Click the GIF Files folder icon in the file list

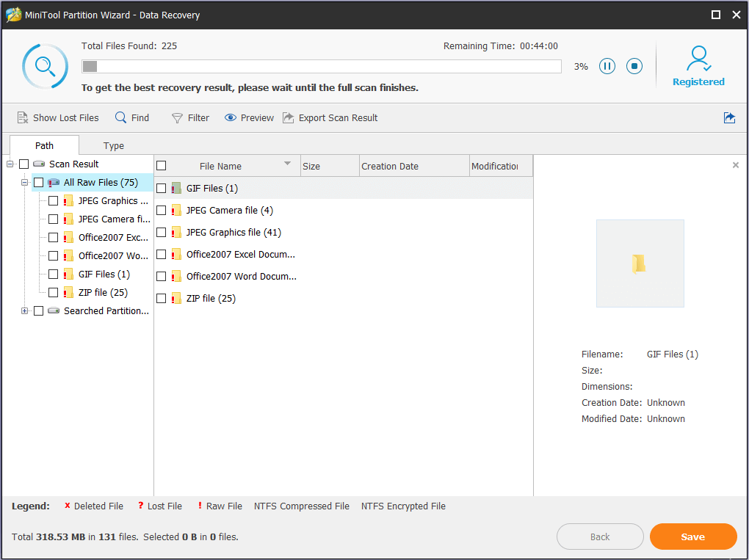[176, 188]
